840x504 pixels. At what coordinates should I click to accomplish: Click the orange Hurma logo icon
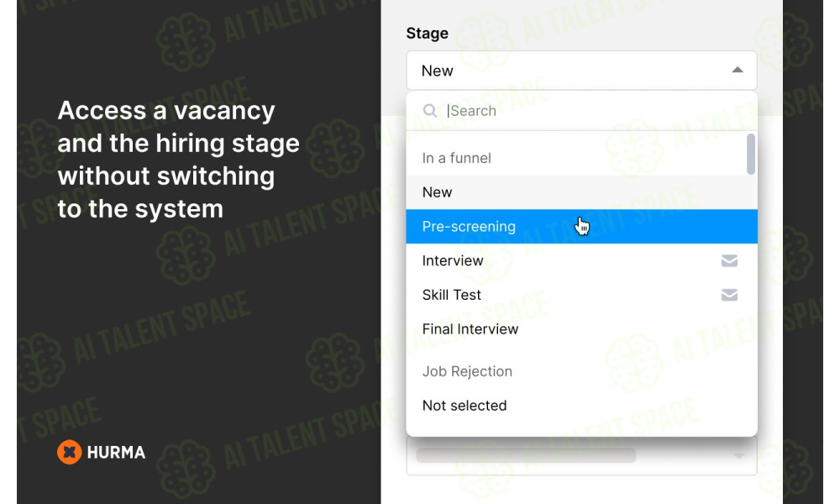click(x=69, y=452)
